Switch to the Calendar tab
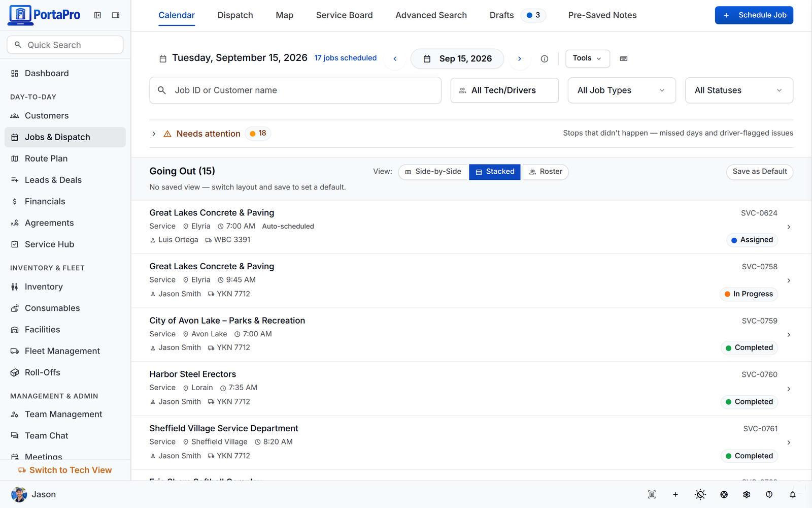The image size is (812, 508). pyautogui.click(x=177, y=15)
